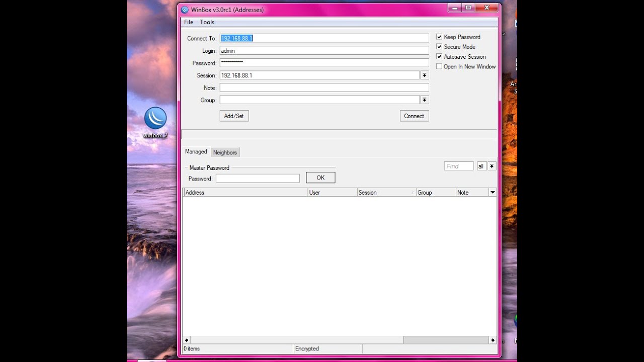Expand the Group dropdown arrow
The image size is (644, 362).
coord(425,100)
